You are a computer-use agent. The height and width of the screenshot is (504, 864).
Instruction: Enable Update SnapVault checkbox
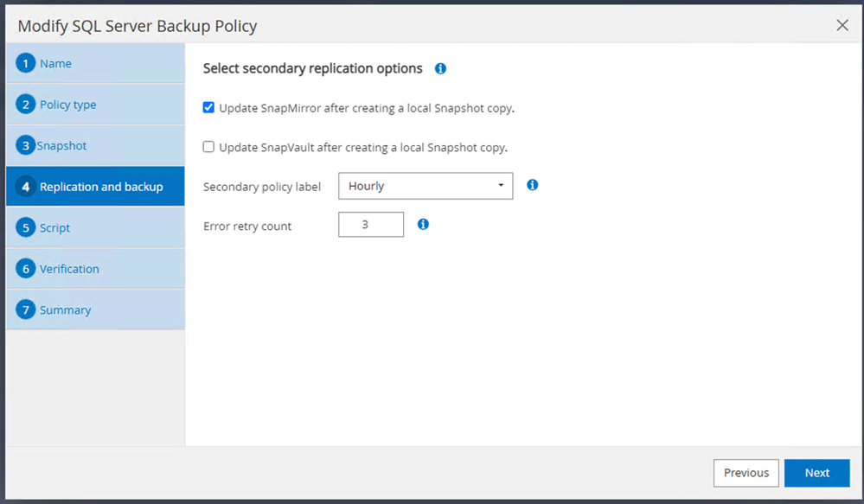click(x=208, y=147)
